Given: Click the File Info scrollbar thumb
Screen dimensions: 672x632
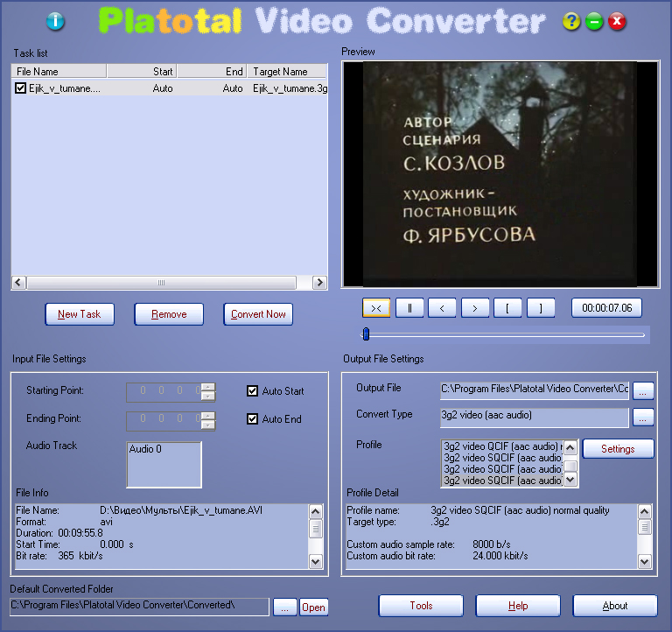Looking at the screenshot, I should (x=315, y=528).
